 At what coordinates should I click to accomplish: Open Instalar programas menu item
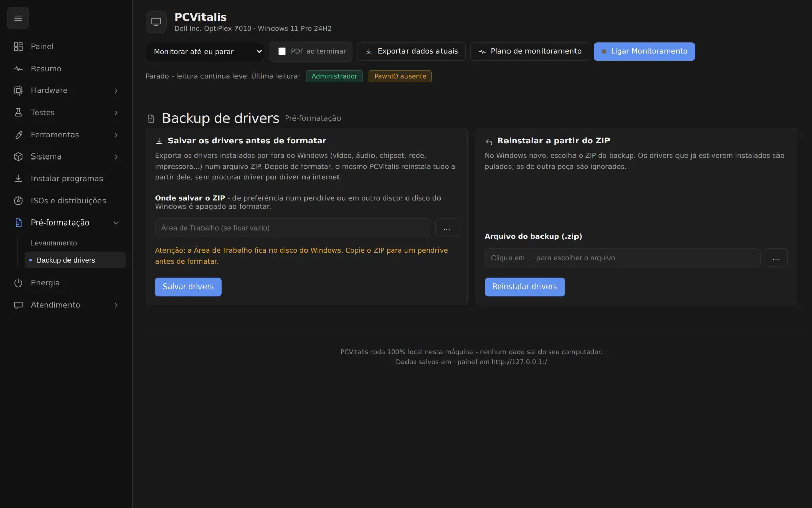point(66,178)
